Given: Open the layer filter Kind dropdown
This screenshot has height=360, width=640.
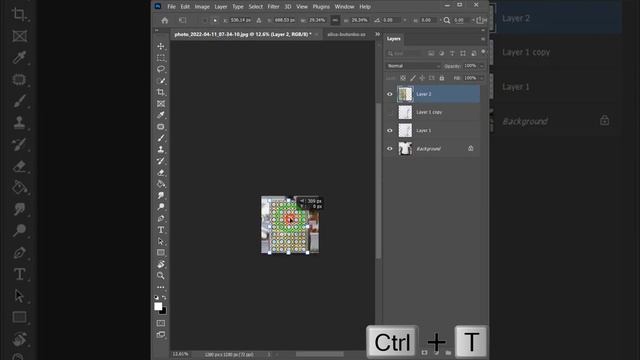Looking at the screenshot, I should tap(404, 53).
